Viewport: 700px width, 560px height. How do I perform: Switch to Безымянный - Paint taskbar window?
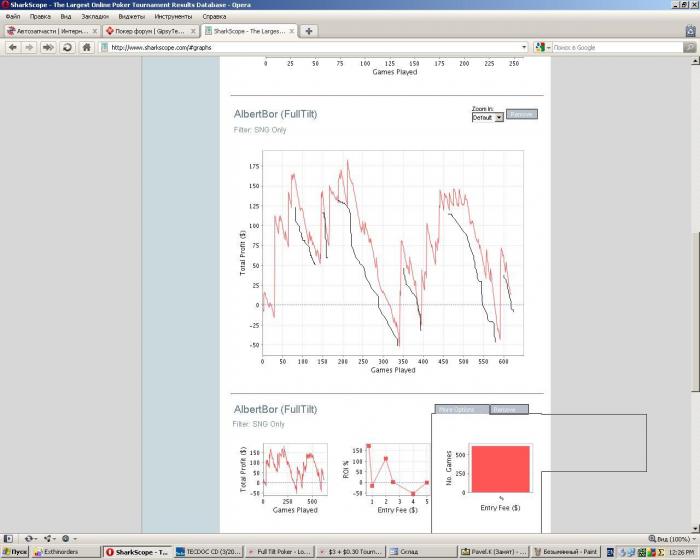(565, 552)
